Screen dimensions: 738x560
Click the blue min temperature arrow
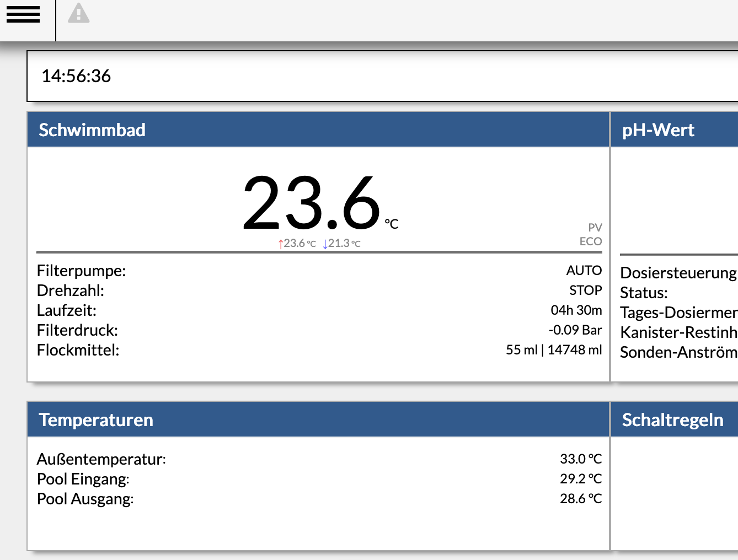pyautogui.click(x=325, y=244)
